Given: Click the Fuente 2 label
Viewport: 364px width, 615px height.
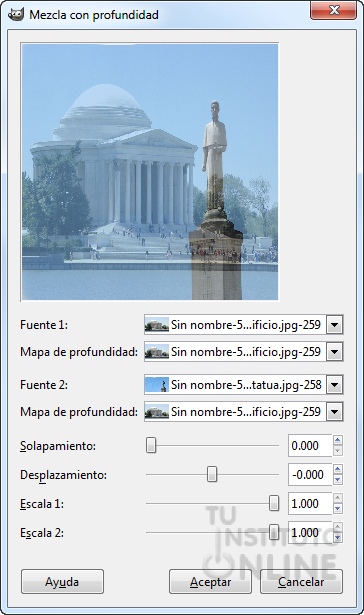Looking at the screenshot, I should coord(44,385).
